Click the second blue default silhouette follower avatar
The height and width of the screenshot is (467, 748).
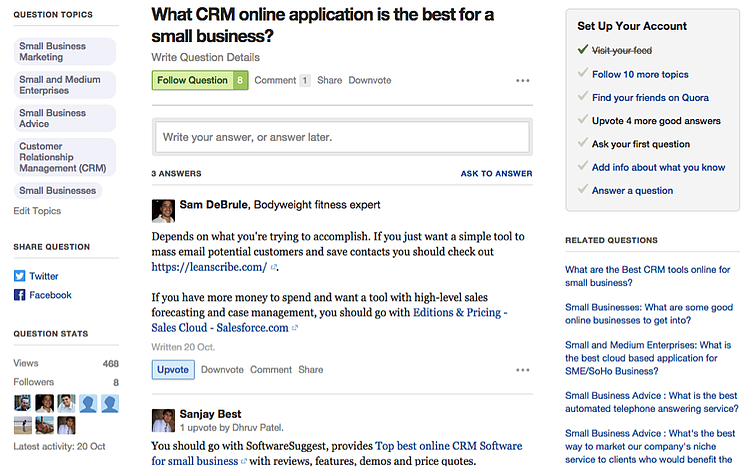click(x=110, y=404)
